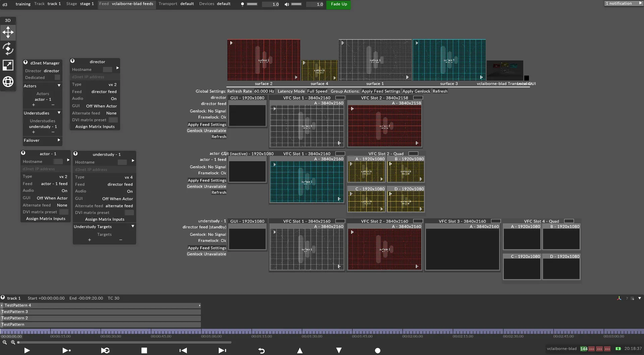Expand the Failover section
644x355 pixels.
[x=59, y=140]
